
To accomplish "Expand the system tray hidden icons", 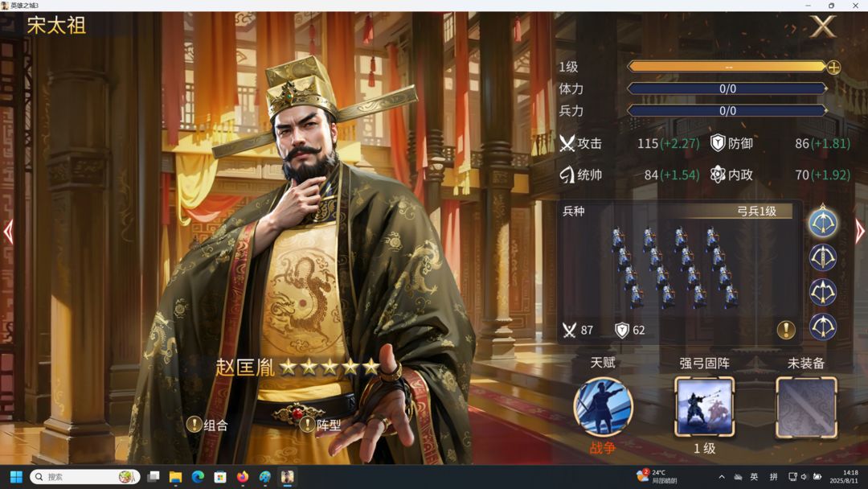I will (x=721, y=477).
